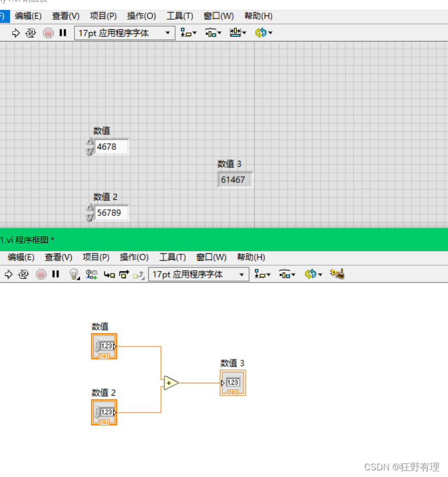Click the 数值 2 label in block diagram
Viewport: 448px width, 477px height.
tap(104, 393)
